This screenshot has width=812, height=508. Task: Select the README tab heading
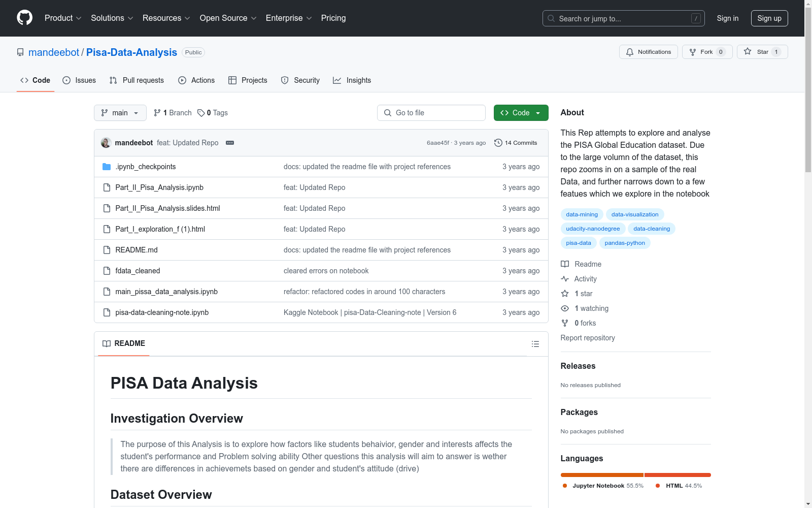click(x=124, y=343)
